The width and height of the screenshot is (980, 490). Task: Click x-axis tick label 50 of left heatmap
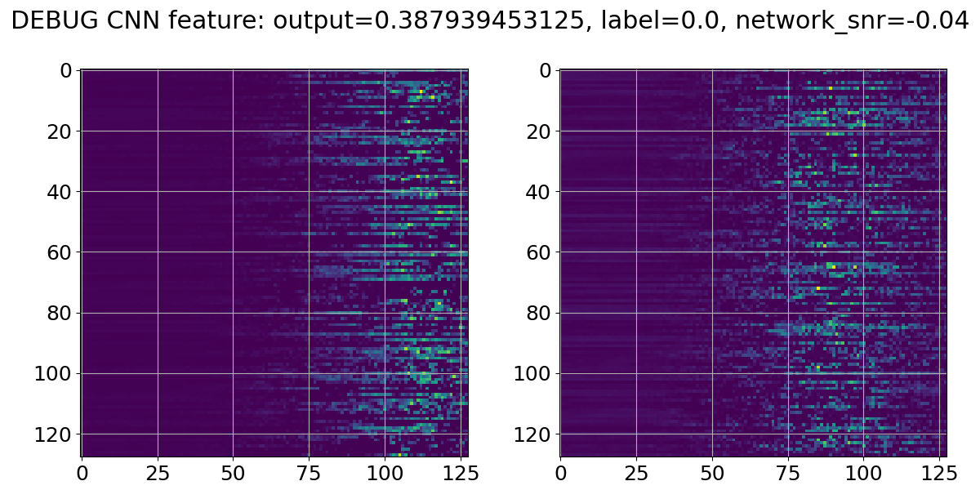233,473
